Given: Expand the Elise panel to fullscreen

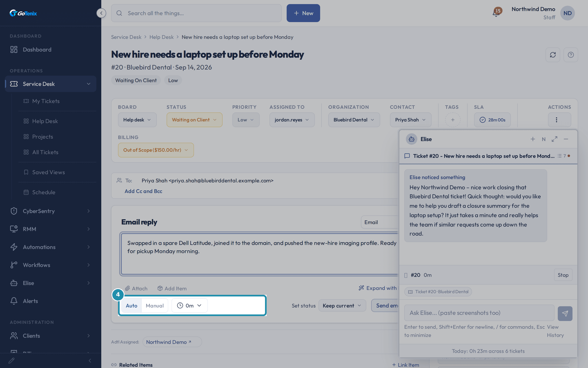Looking at the screenshot, I should pyautogui.click(x=555, y=139).
